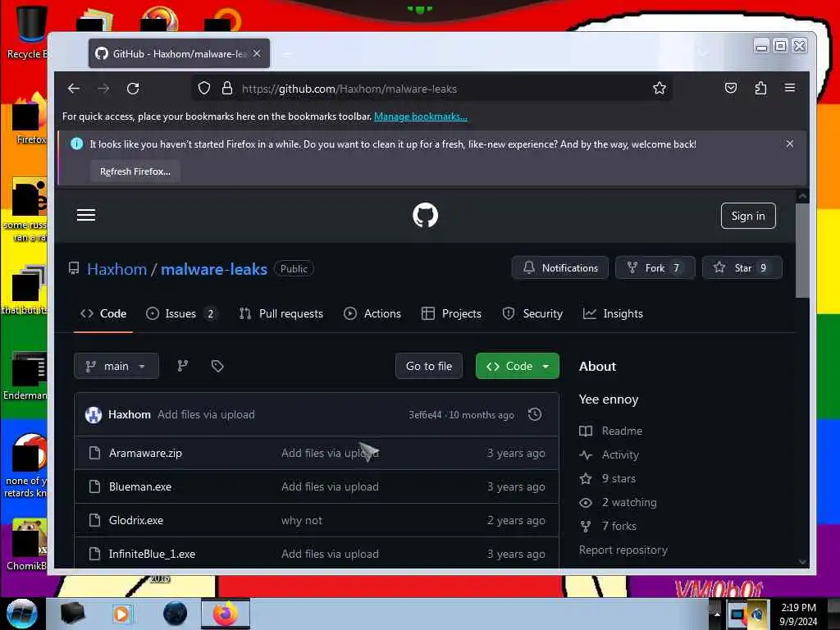Fork the repository with Fork button

[x=655, y=268]
